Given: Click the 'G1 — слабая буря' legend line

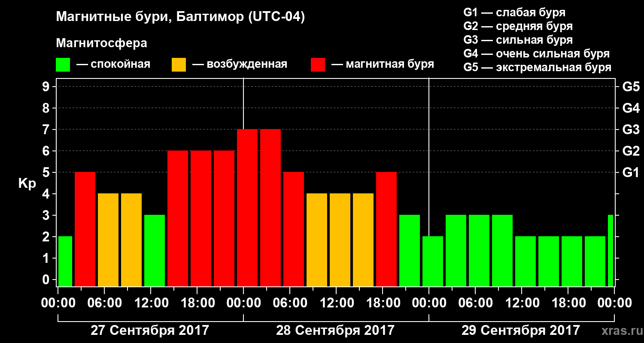Looking at the screenshot, I should (x=514, y=12).
